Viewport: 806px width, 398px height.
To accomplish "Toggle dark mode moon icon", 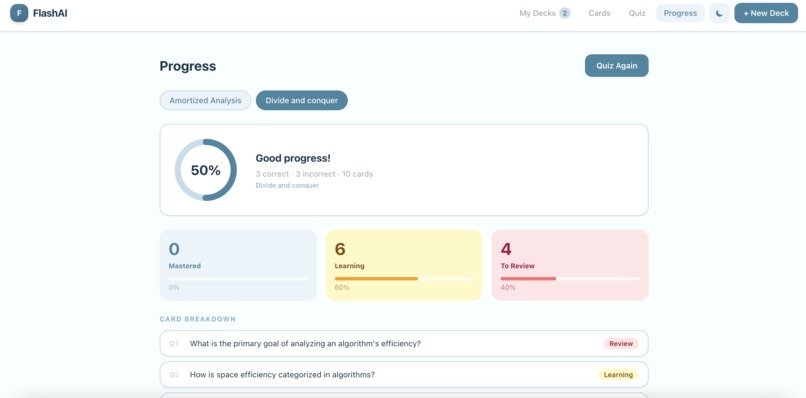I will tap(719, 13).
